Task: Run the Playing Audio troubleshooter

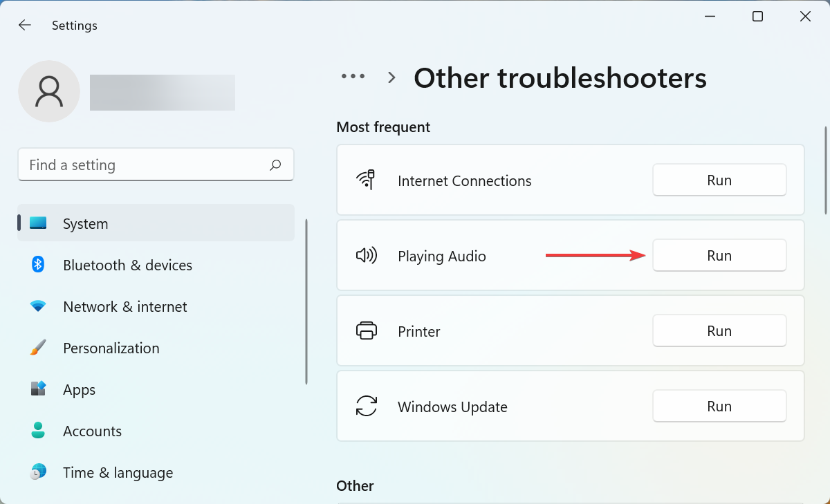Action: coord(719,256)
